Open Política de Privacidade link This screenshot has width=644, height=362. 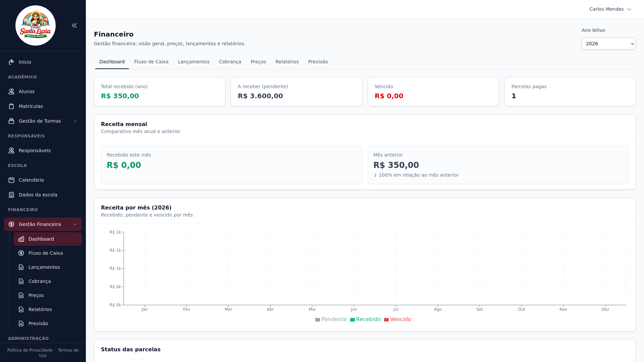[x=30, y=350]
